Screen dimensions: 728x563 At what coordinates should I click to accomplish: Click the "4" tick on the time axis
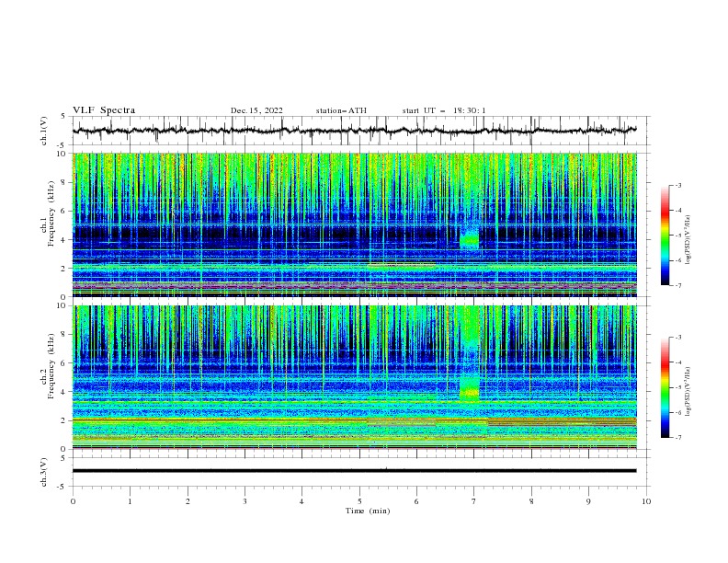click(x=301, y=501)
